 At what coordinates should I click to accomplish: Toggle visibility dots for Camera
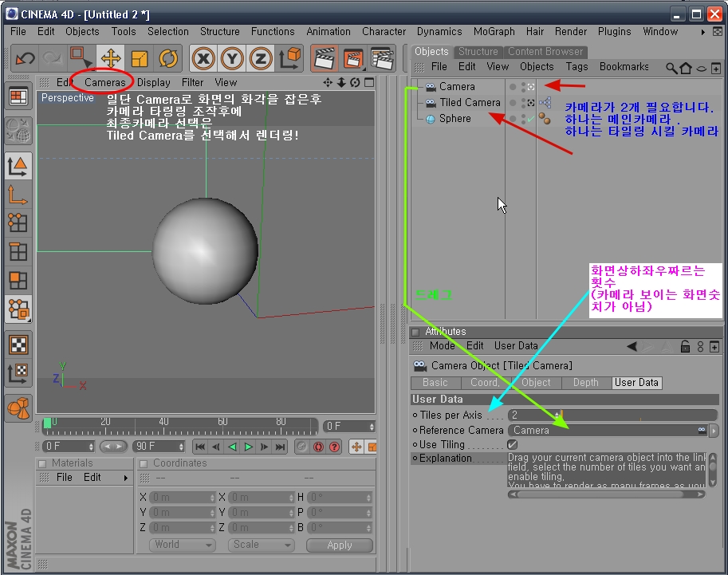point(523,87)
